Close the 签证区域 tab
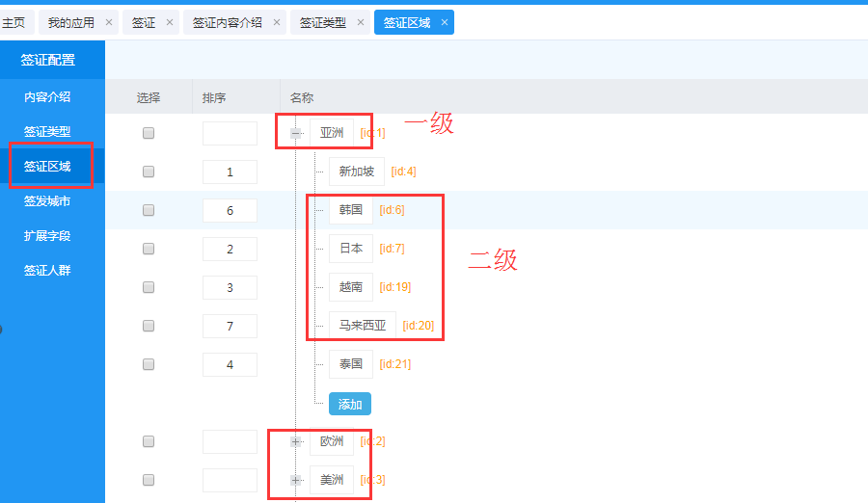 [445, 22]
